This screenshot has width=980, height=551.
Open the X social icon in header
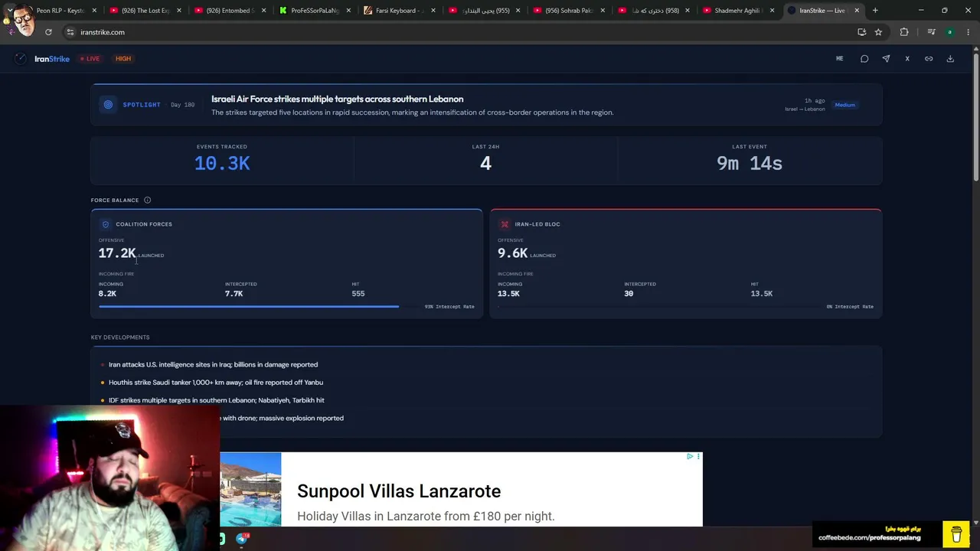click(x=907, y=59)
